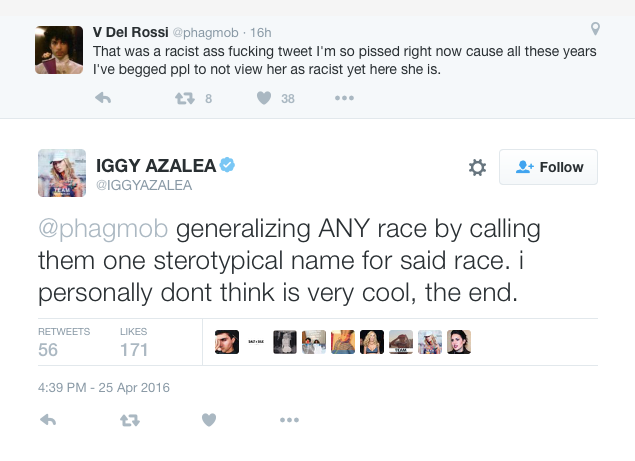Retweet Iggy Azalea's tweet
The width and height of the screenshot is (635, 461).
click(129, 420)
